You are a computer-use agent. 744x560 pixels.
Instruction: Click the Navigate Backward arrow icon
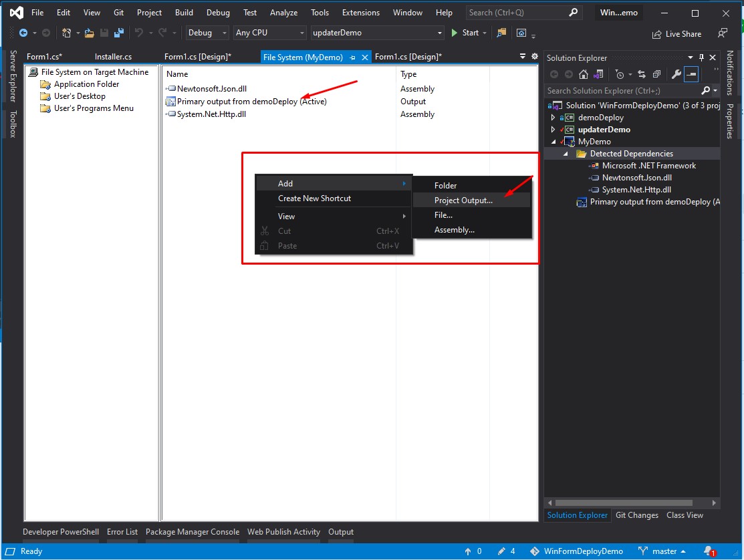click(x=23, y=33)
